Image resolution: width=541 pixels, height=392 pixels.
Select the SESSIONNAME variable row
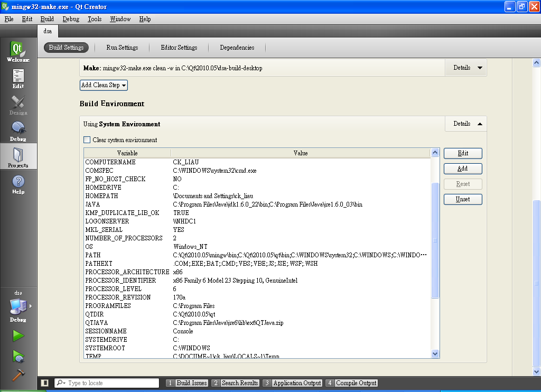point(257,331)
